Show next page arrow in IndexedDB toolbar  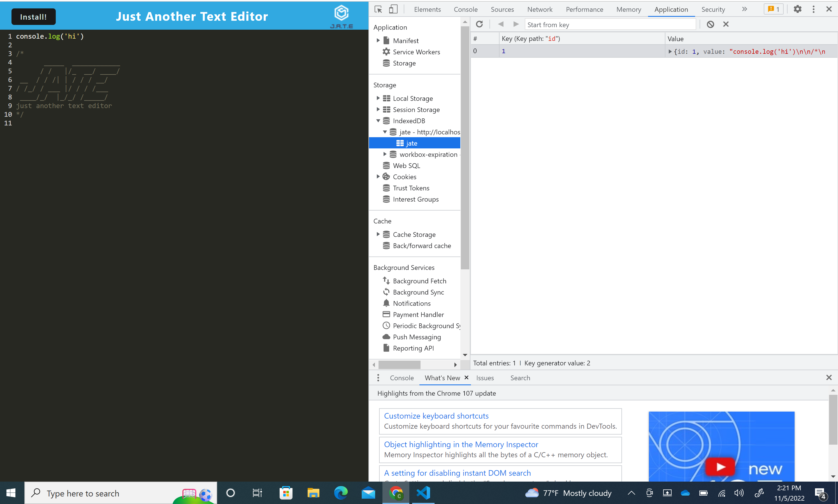[516, 24]
